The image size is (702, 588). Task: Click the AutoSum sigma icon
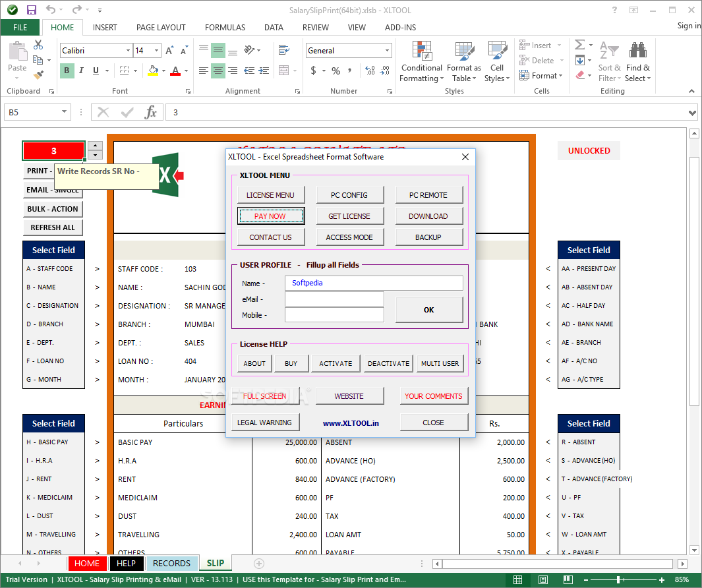click(x=580, y=44)
